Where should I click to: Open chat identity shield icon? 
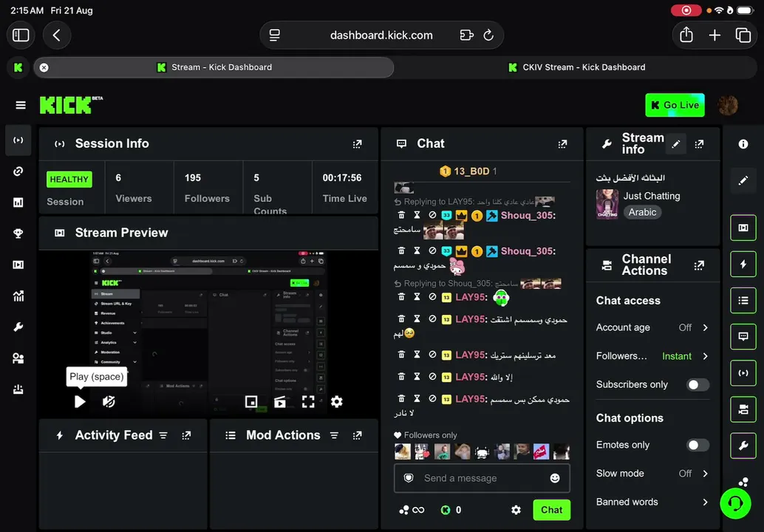(409, 478)
